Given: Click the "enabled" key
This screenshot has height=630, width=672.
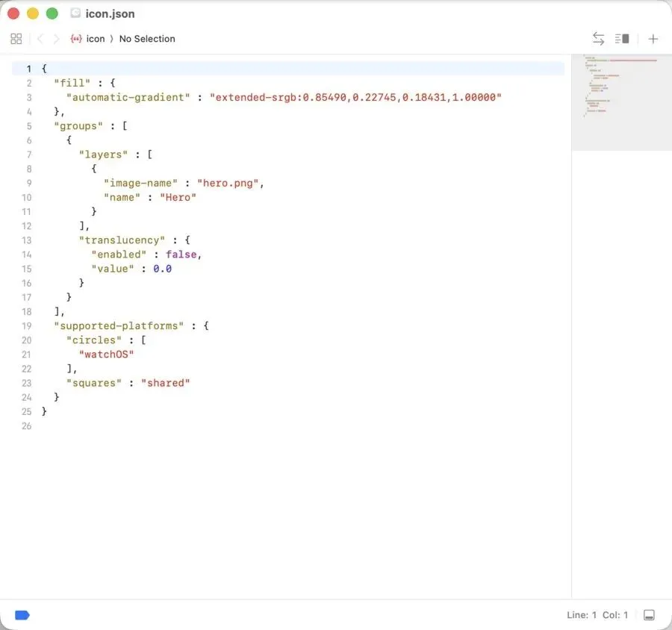Looking at the screenshot, I should pyautogui.click(x=118, y=255).
